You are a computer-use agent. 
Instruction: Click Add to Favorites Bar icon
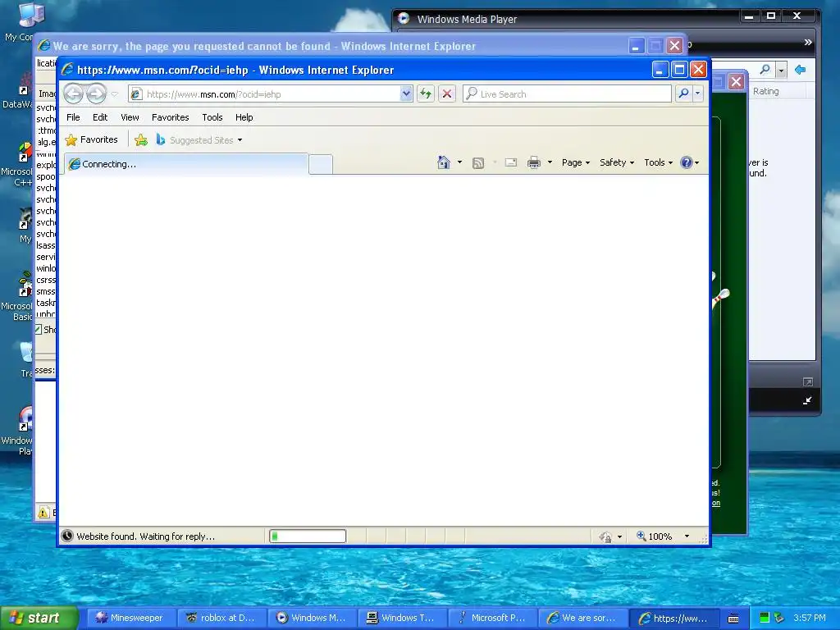pyautogui.click(x=141, y=140)
